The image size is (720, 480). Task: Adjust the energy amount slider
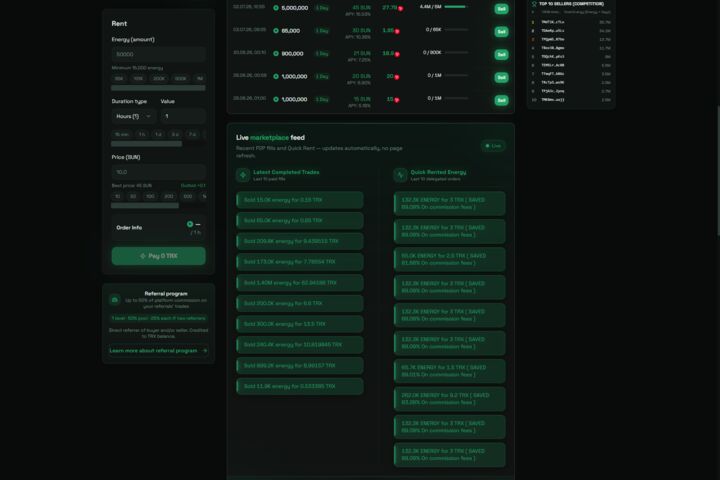click(158, 88)
